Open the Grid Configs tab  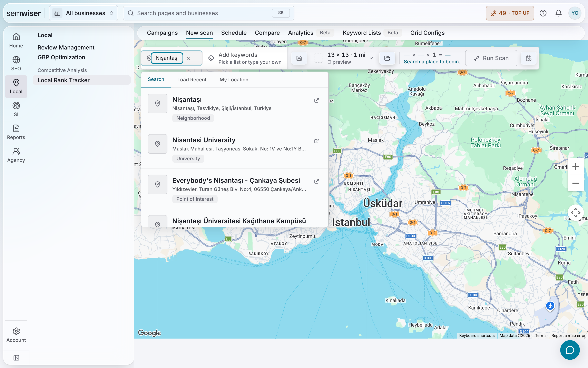coord(427,33)
